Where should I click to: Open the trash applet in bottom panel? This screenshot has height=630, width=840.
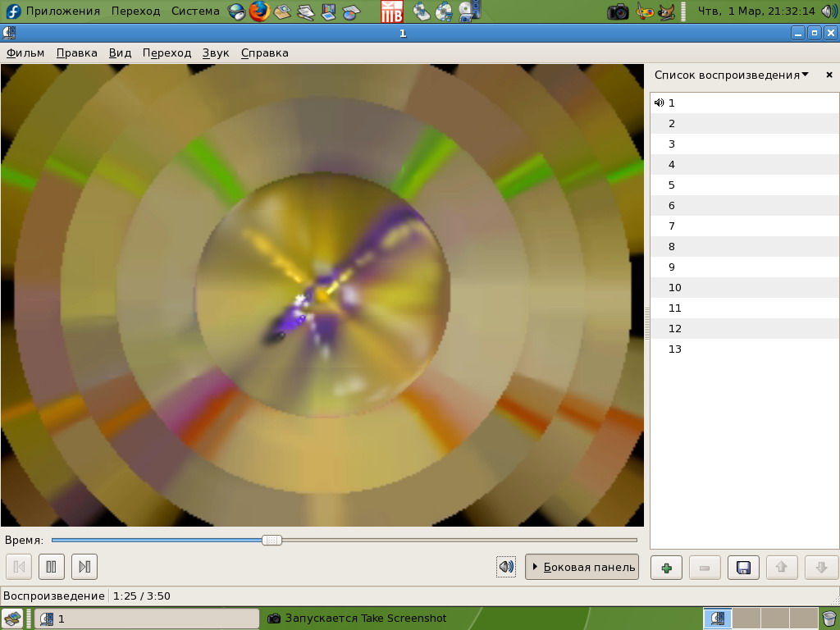(x=829, y=619)
